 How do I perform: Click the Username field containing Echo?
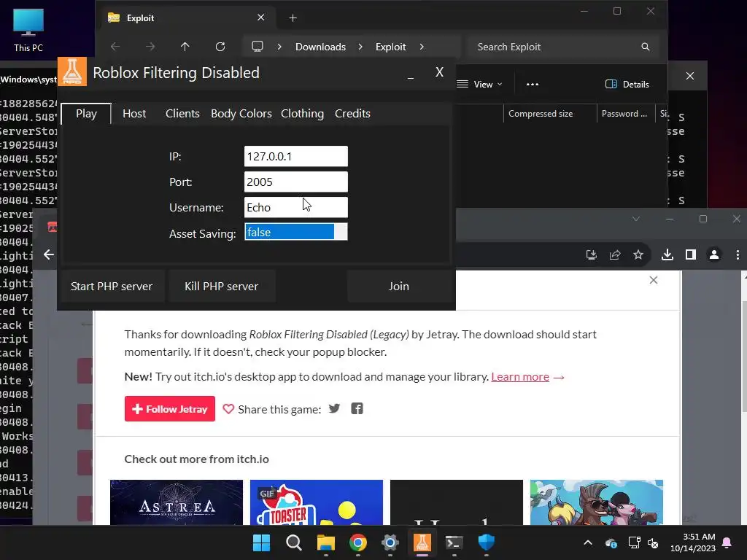point(296,208)
